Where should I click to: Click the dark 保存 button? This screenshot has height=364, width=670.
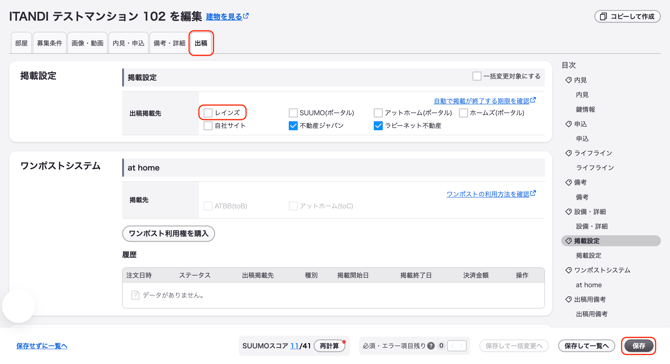point(639,346)
